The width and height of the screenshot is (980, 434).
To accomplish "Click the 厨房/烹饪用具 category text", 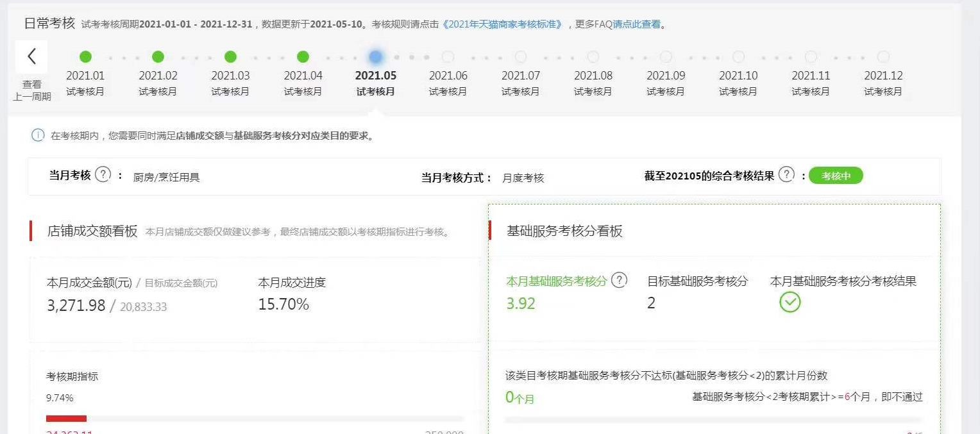I will coord(167,177).
